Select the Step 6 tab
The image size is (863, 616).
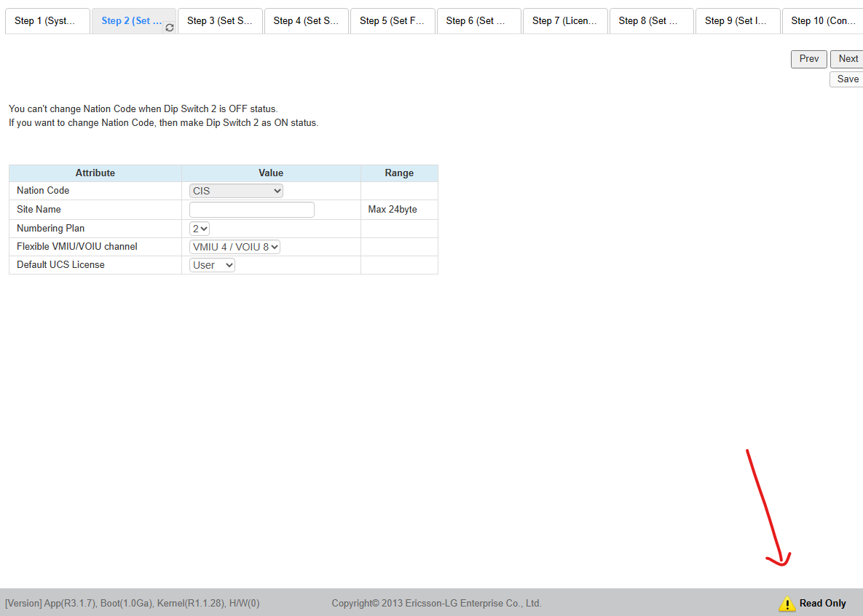(x=478, y=21)
